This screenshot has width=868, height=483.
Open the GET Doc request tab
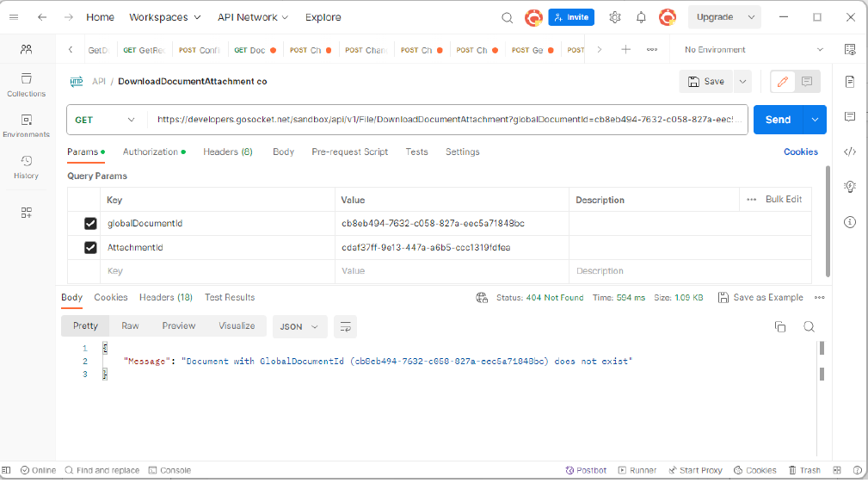point(255,50)
